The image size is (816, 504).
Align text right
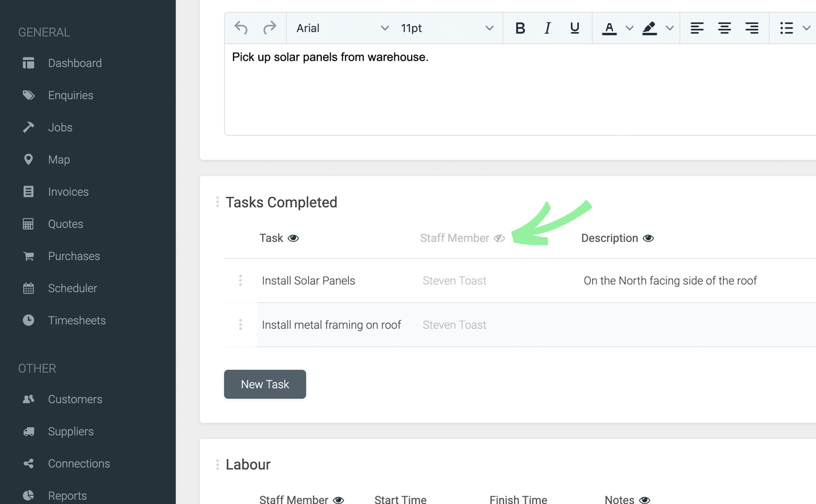point(752,28)
